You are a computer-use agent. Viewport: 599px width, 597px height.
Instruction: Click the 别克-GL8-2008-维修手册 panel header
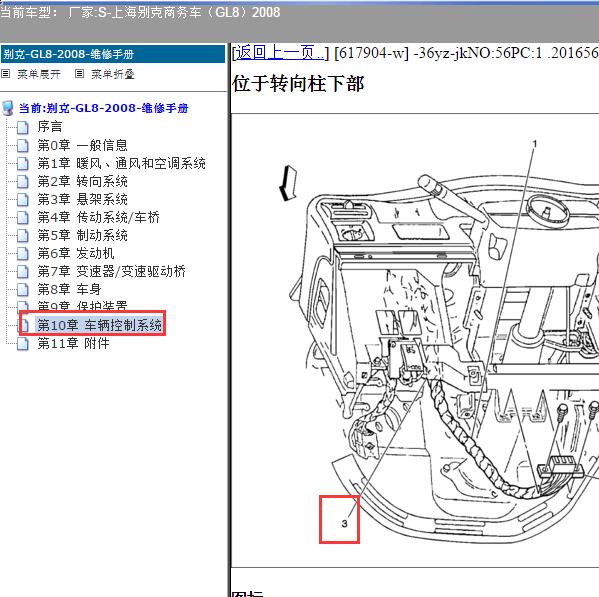click(113, 54)
